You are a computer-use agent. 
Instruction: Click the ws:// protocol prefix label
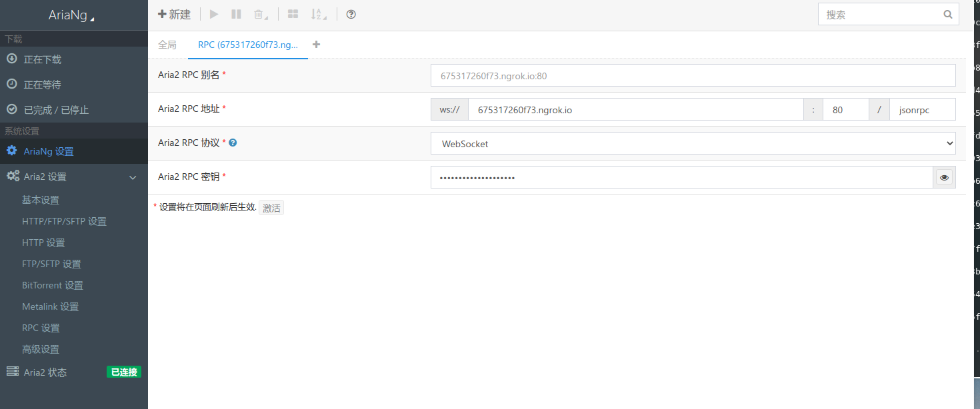(449, 109)
